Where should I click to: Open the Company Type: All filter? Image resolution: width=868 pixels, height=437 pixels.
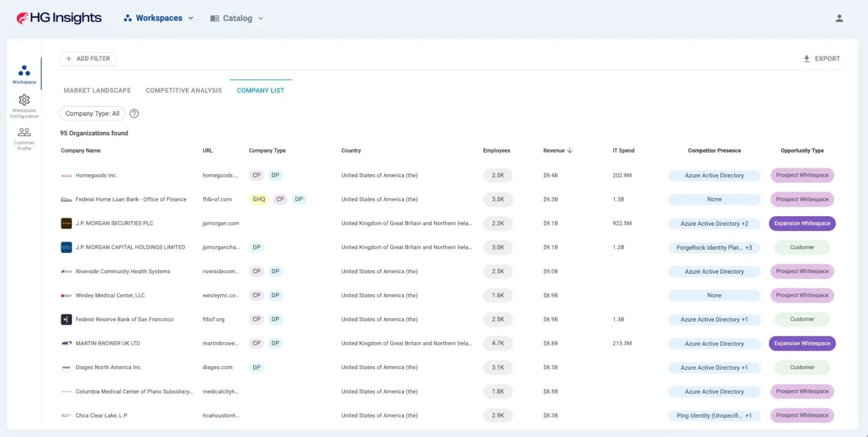(92, 113)
